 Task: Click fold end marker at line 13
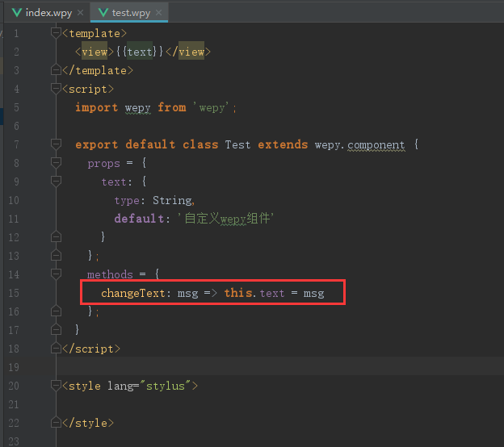click(56, 255)
